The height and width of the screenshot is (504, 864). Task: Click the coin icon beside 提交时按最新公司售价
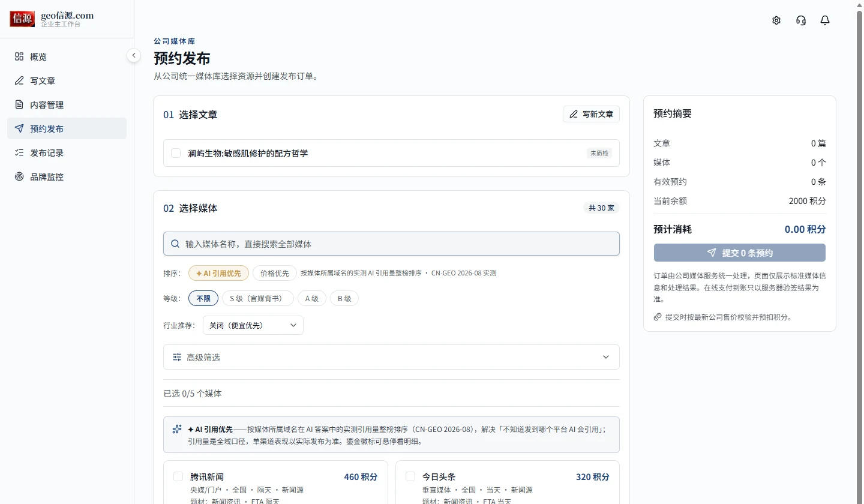click(658, 317)
